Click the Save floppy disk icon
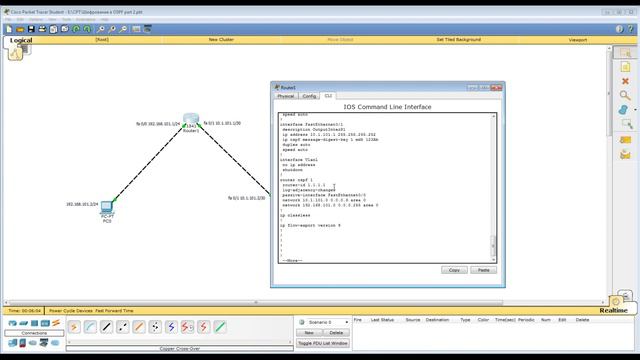The image size is (640, 360). click(x=31, y=29)
